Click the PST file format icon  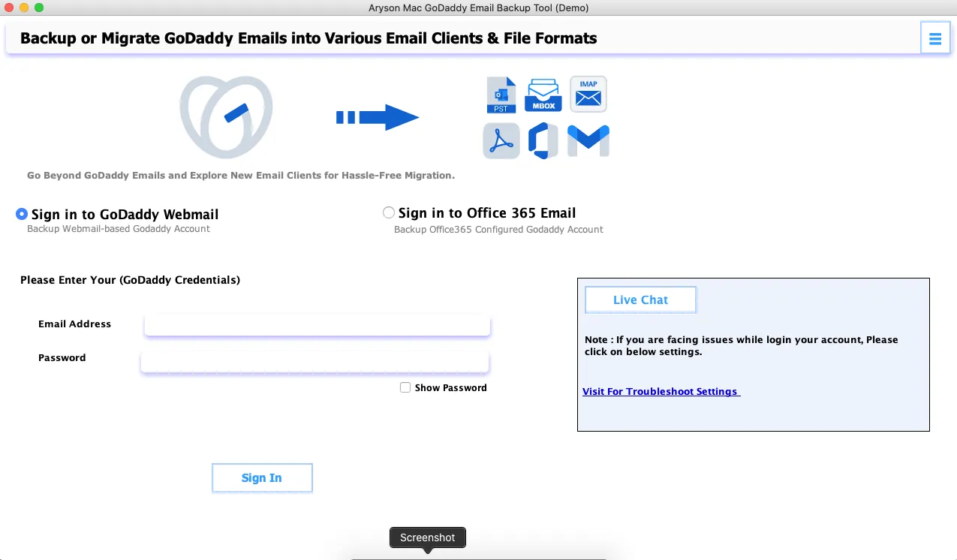point(502,95)
